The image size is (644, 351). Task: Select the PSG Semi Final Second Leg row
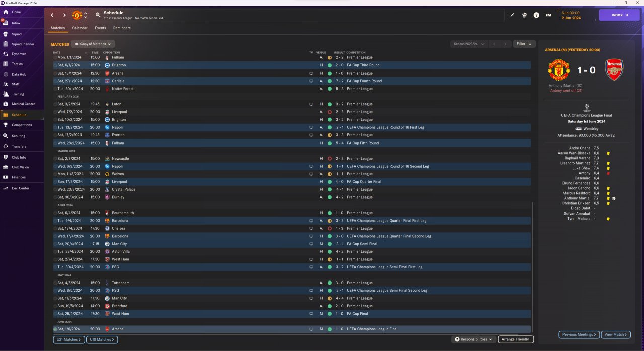click(291, 291)
